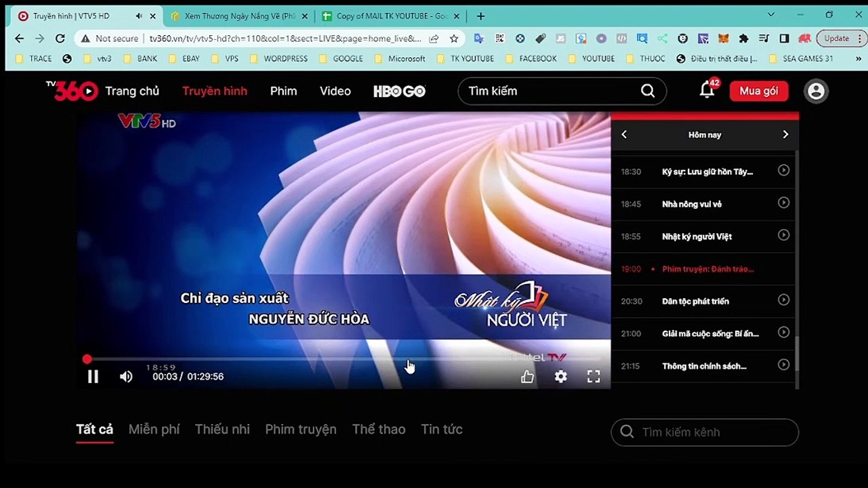Play Nhà nông vui vẻ replay icon
This screenshot has width=868, height=488.
point(783,203)
